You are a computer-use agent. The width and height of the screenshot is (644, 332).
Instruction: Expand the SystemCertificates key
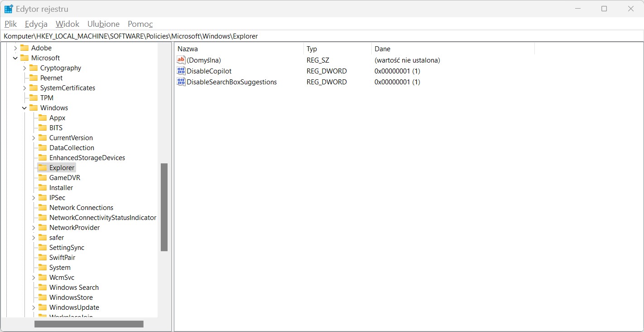[24, 88]
